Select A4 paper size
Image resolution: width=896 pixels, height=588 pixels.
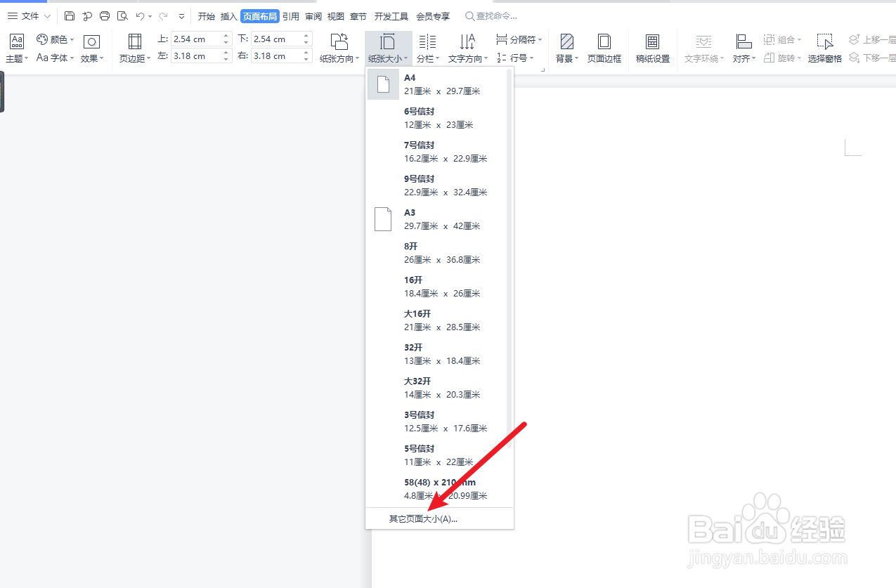click(x=436, y=84)
